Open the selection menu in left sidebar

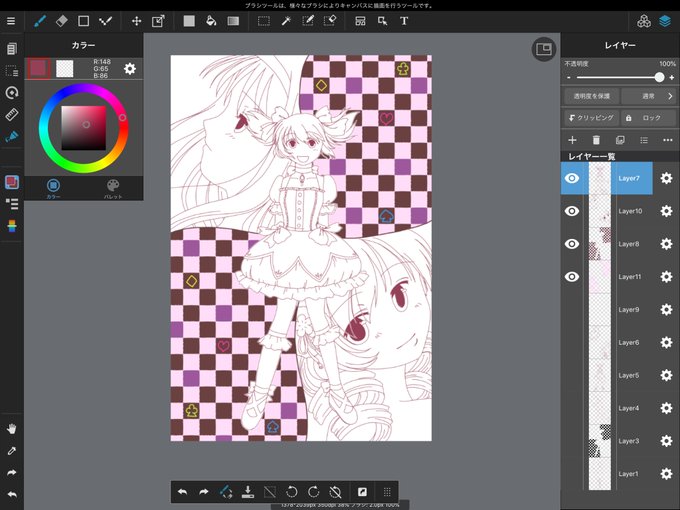tap(12, 71)
